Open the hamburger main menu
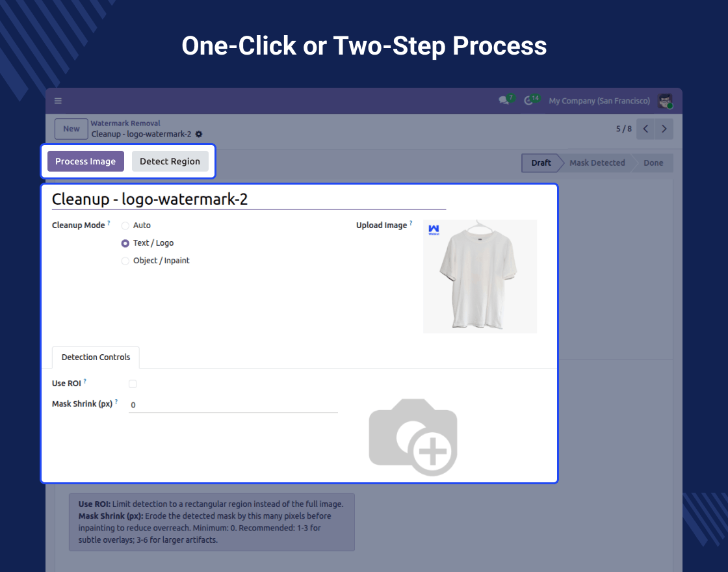This screenshot has width=728, height=572. coord(58,101)
